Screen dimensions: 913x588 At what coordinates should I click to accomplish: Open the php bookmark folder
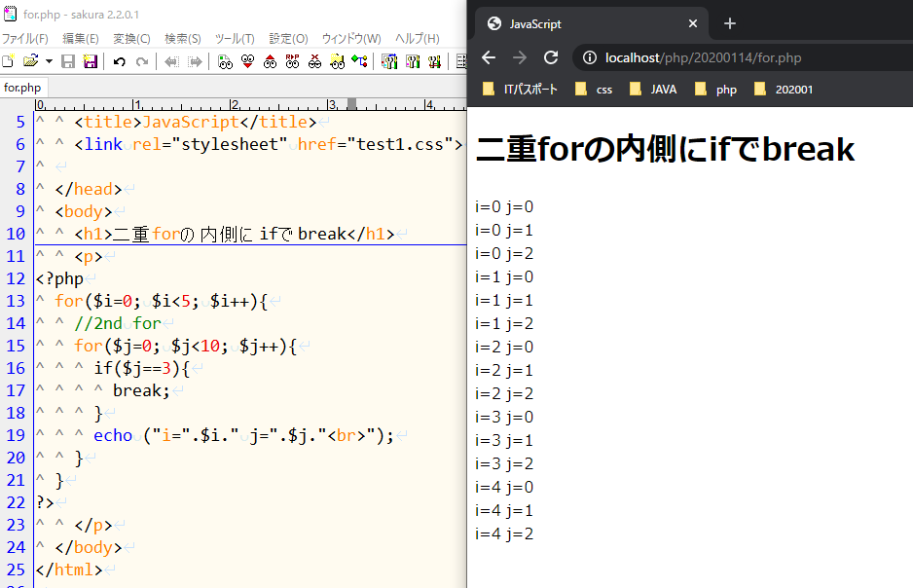click(x=715, y=89)
